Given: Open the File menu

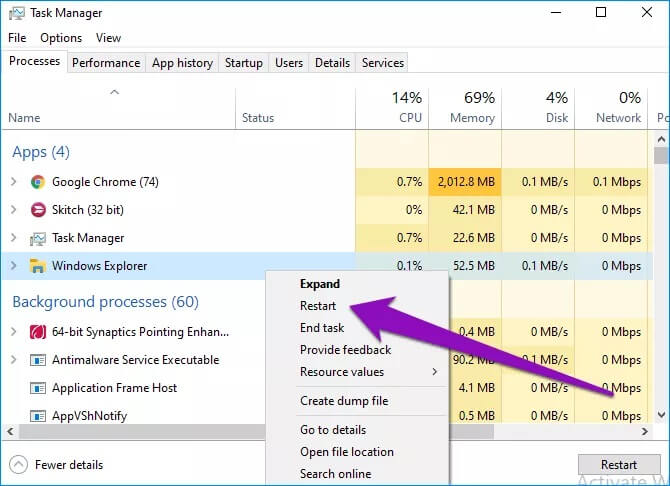Looking at the screenshot, I should point(17,38).
